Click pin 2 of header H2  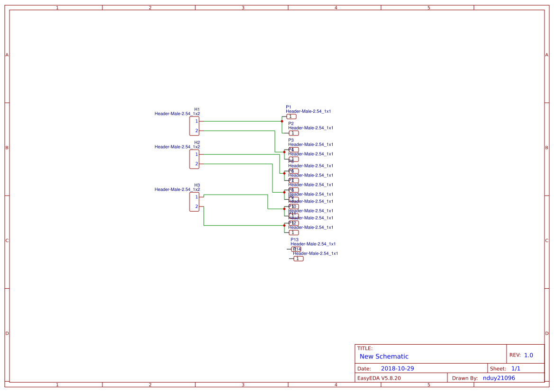(x=197, y=164)
